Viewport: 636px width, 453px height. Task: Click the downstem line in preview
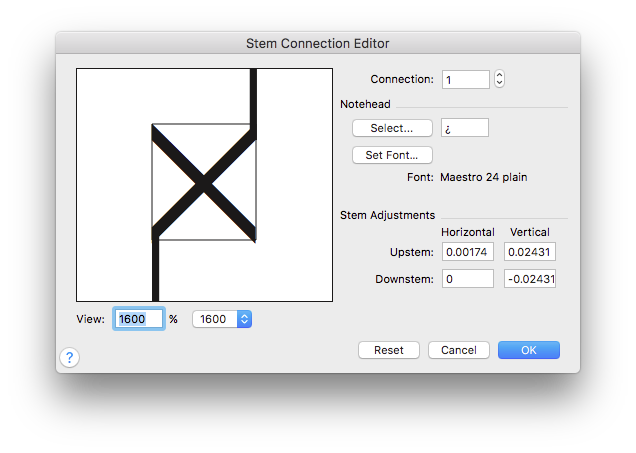pyautogui.click(x=155, y=268)
